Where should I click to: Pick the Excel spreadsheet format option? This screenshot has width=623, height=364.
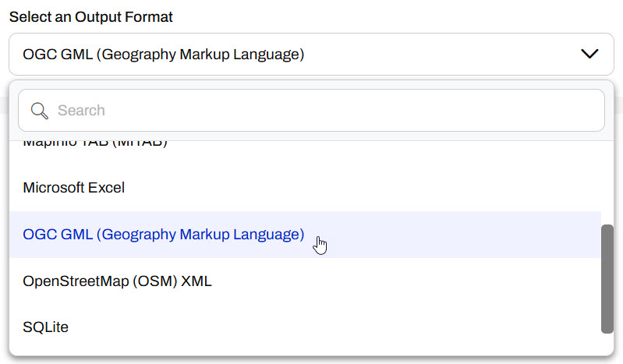pyautogui.click(x=74, y=188)
